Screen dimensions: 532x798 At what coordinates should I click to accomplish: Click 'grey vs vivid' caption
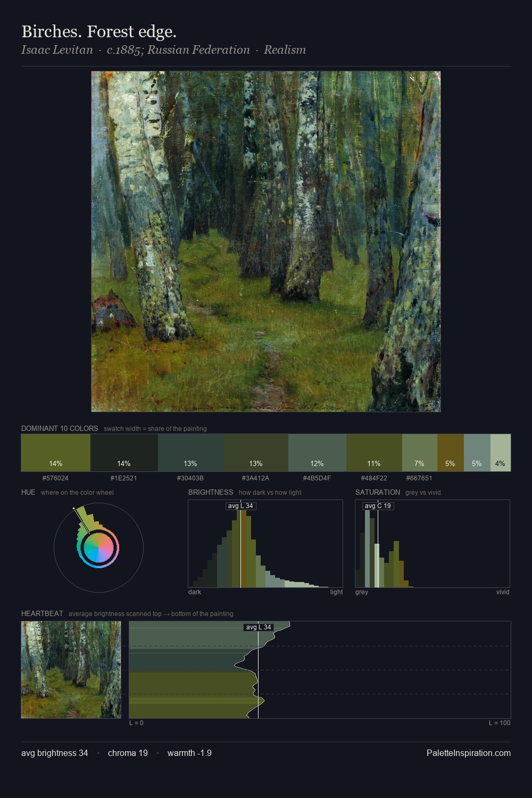click(x=423, y=493)
